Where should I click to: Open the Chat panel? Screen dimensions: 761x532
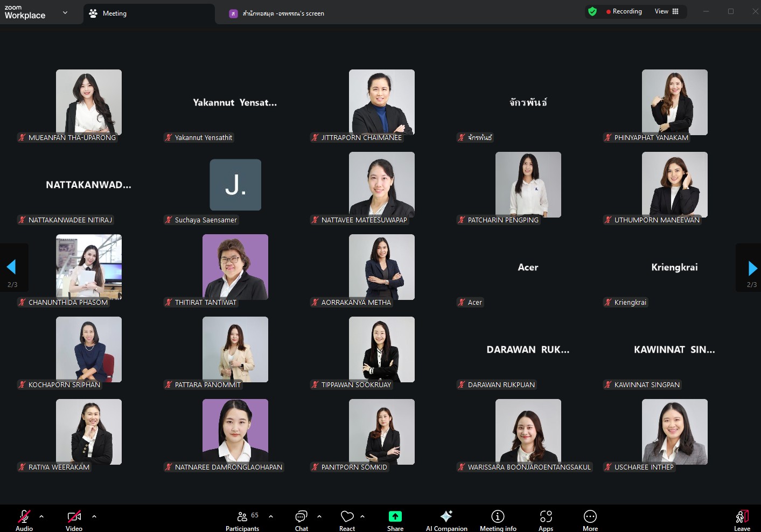pos(301,520)
